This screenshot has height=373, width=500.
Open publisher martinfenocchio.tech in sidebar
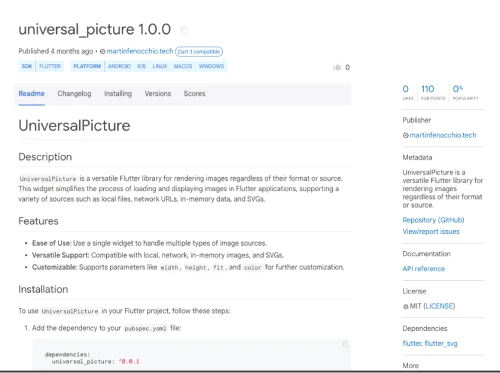coord(443,135)
